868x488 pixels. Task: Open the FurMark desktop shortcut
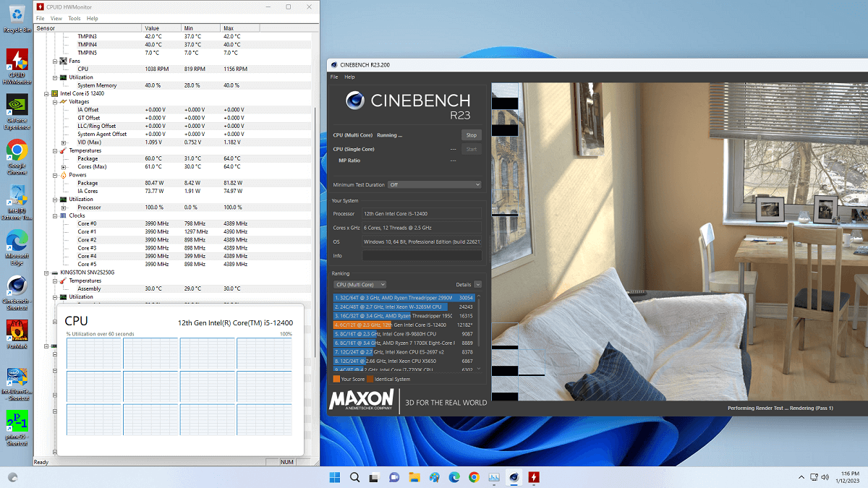(x=17, y=333)
